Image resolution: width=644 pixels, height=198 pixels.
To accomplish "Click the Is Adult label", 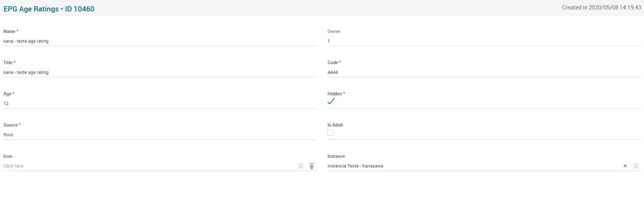I will [335, 125].
